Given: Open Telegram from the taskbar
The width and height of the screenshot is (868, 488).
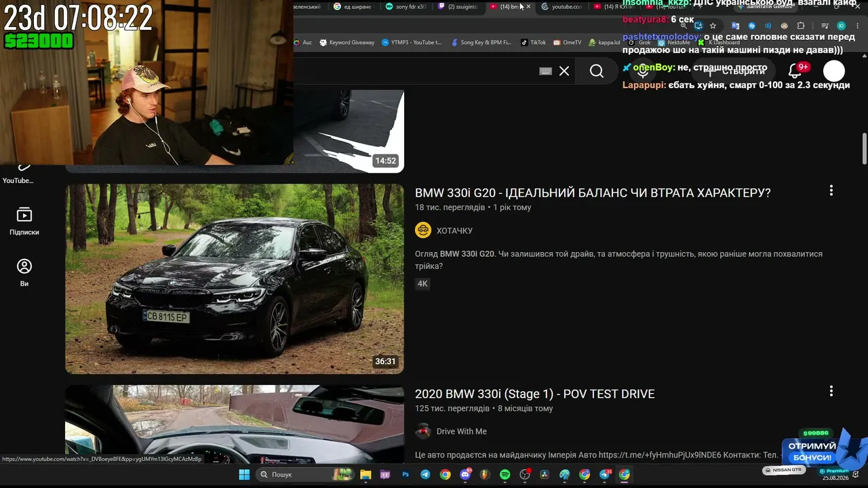Looking at the screenshot, I should pyautogui.click(x=425, y=474).
